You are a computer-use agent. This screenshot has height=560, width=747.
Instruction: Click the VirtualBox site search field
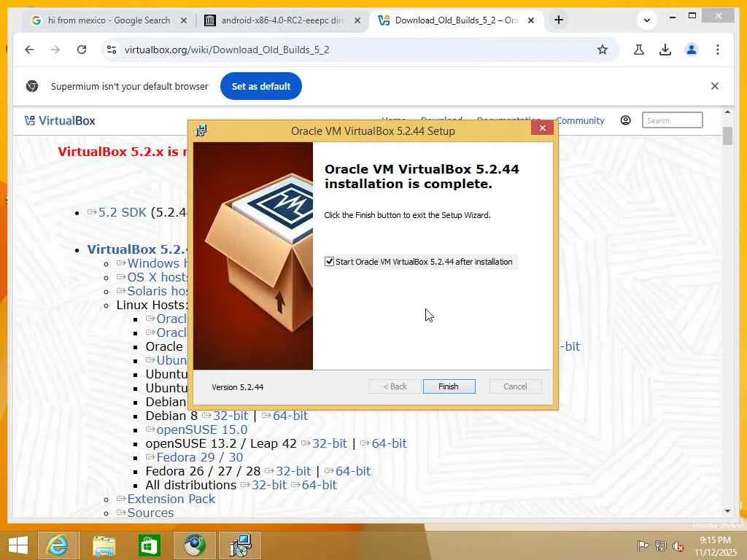(672, 120)
